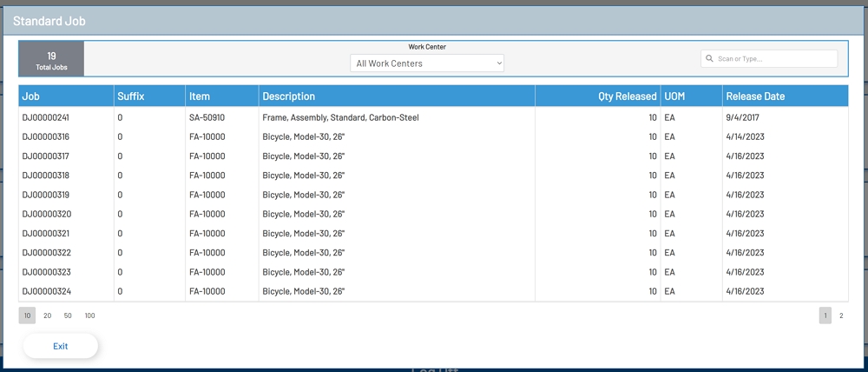The height and width of the screenshot is (372, 868).
Task: Select job row DJ00000324
Action: (x=46, y=291)
